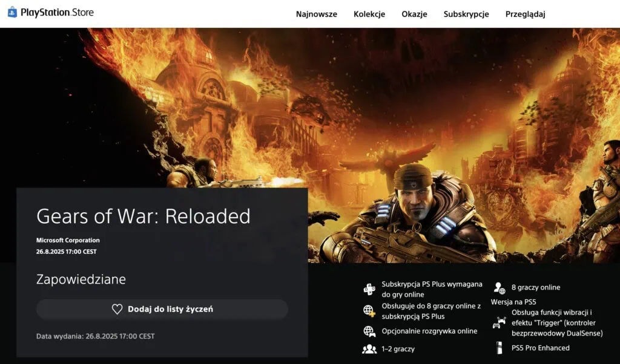
Task: Click the PlayStation Store shopping bag logo icon
Action: 12,12
